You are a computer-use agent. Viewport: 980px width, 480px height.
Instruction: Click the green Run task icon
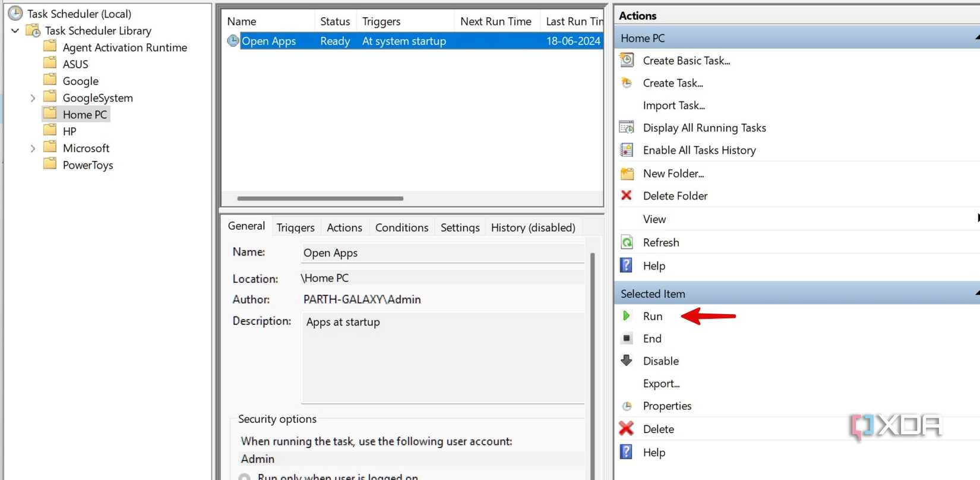click(x=626, y=316)
